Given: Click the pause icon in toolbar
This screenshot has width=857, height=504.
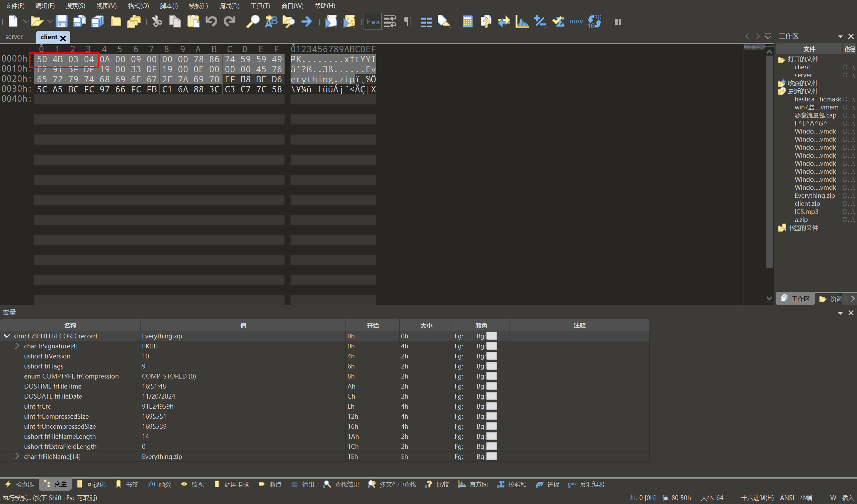Looking at the screenshot, I should (x=618, y=22).
